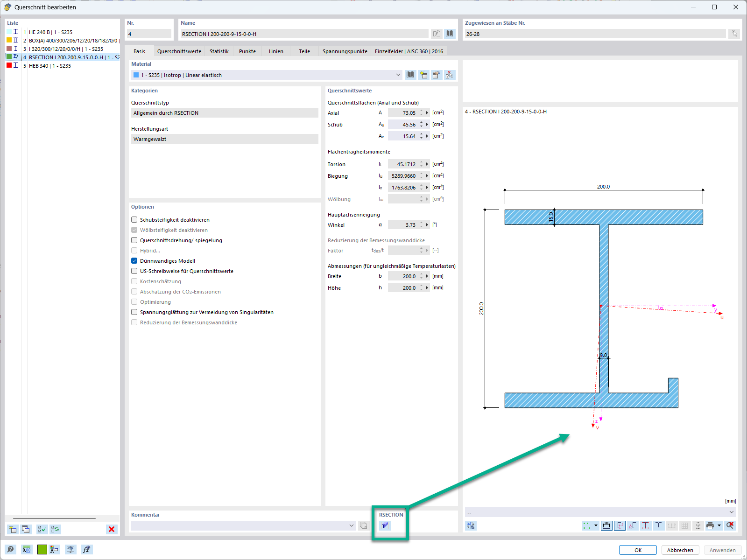Open the material library book icon
The width and height of the screenshot is (747, 560).
pyautogui.click(x=410, y=75)
